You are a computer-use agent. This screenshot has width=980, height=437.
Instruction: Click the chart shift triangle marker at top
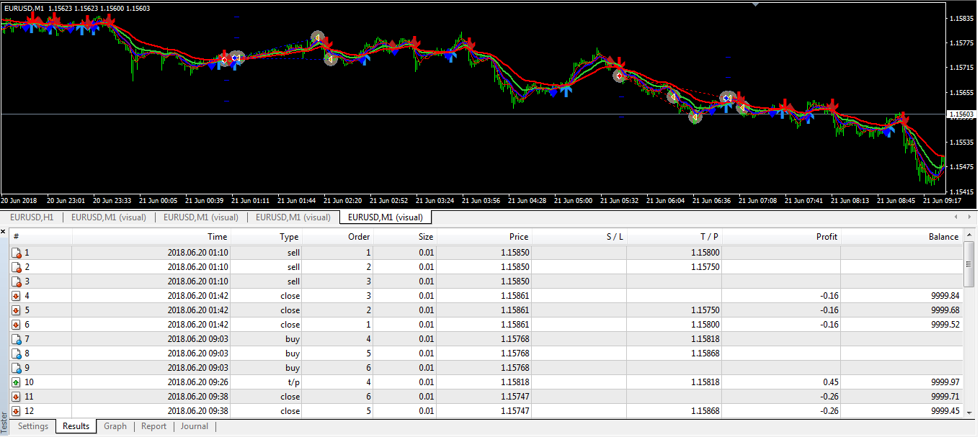tap(755, 5)
